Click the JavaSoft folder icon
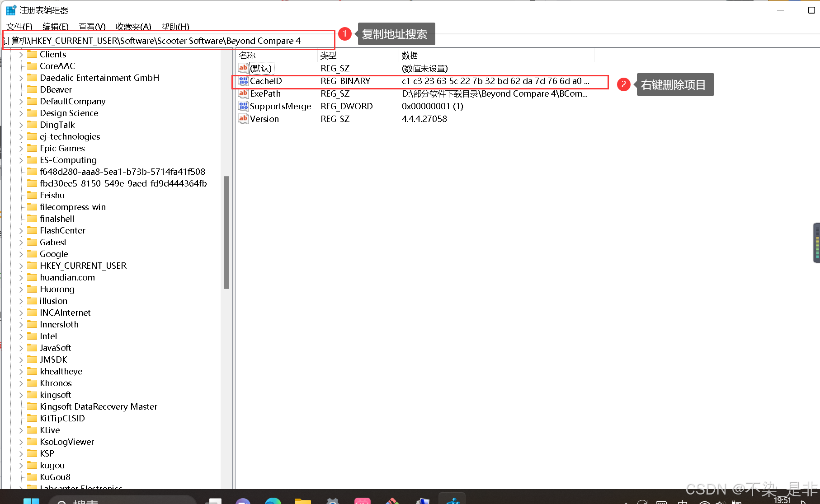 coord(32,348)
